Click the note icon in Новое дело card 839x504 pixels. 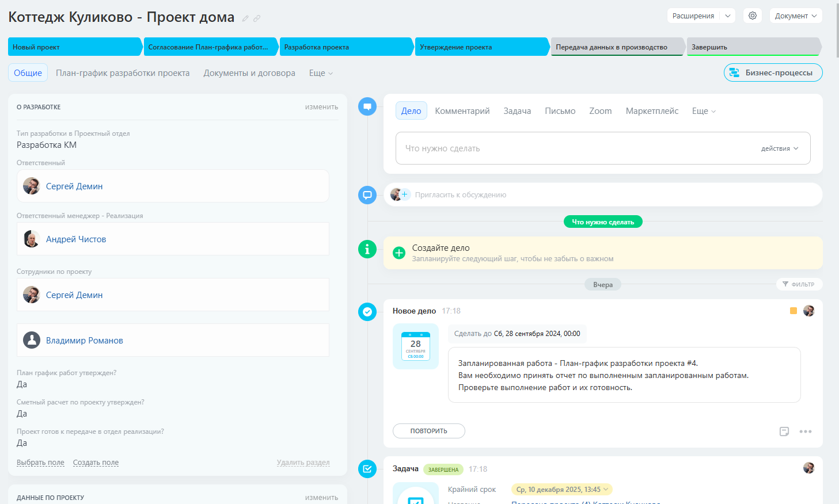point(784,432)
